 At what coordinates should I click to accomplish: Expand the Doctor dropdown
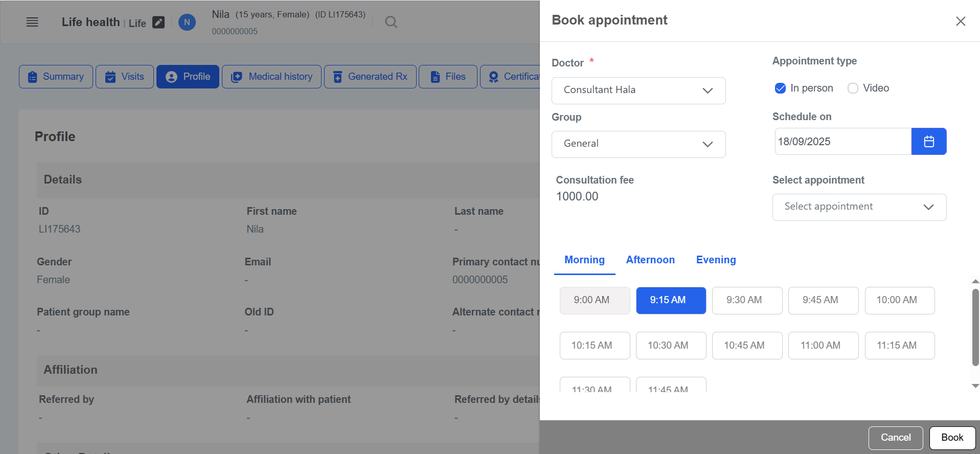(x=639, y=90)
